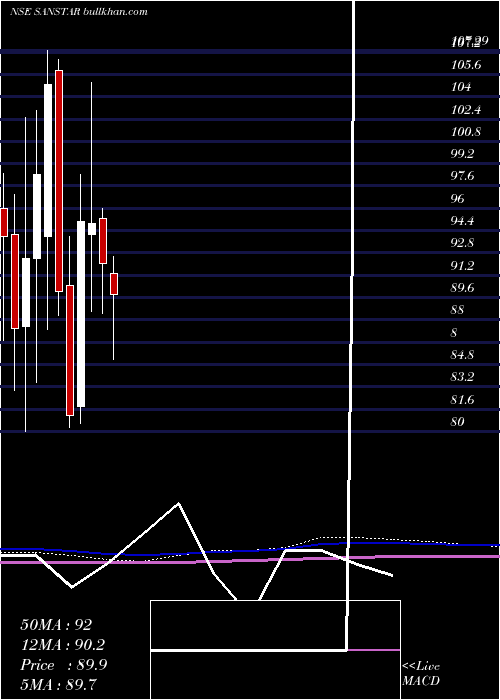The image size is (500, 700).
Task: Click the 'NSE SANSTAR bullkhan.com' chart title
Action: pyautogui.click(x=79, y=12)
